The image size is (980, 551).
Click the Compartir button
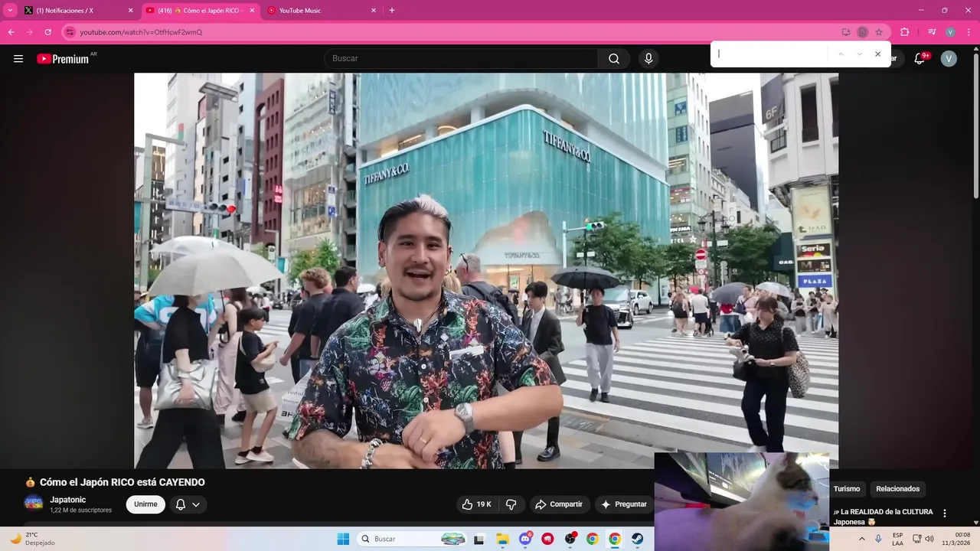point(559,504)
